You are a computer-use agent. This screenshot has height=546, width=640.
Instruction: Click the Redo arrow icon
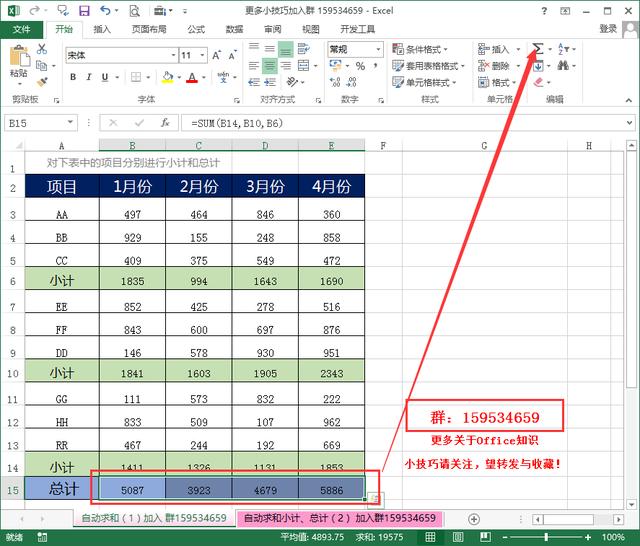point(35,10)
